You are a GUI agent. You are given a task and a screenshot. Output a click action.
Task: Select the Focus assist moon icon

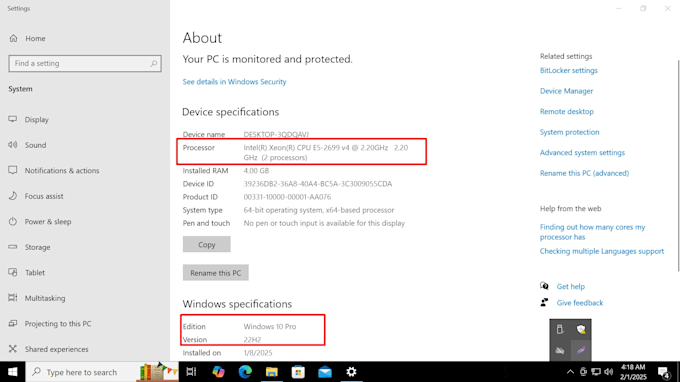(13, 196)
